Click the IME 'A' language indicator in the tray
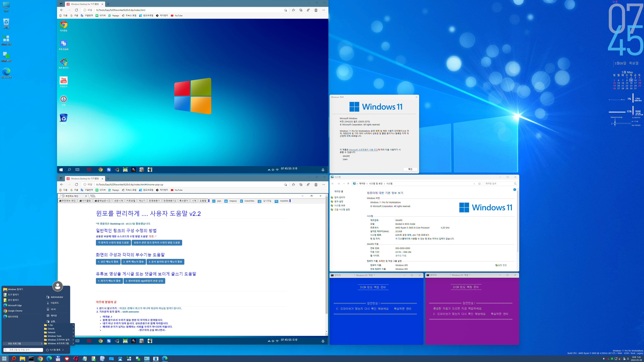 [628, 358]
